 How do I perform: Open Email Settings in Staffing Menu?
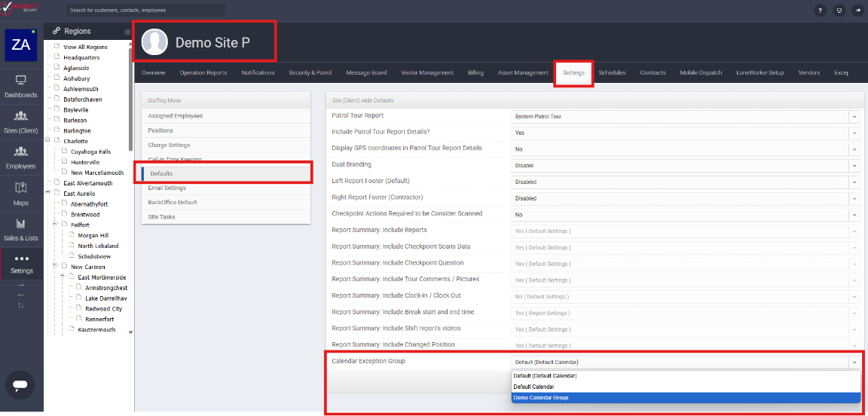coord(226,188)
